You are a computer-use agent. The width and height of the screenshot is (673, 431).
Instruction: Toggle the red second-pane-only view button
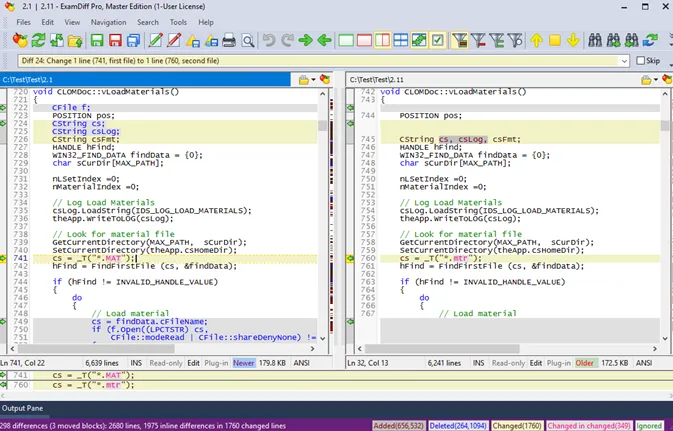tap(364, 40)
